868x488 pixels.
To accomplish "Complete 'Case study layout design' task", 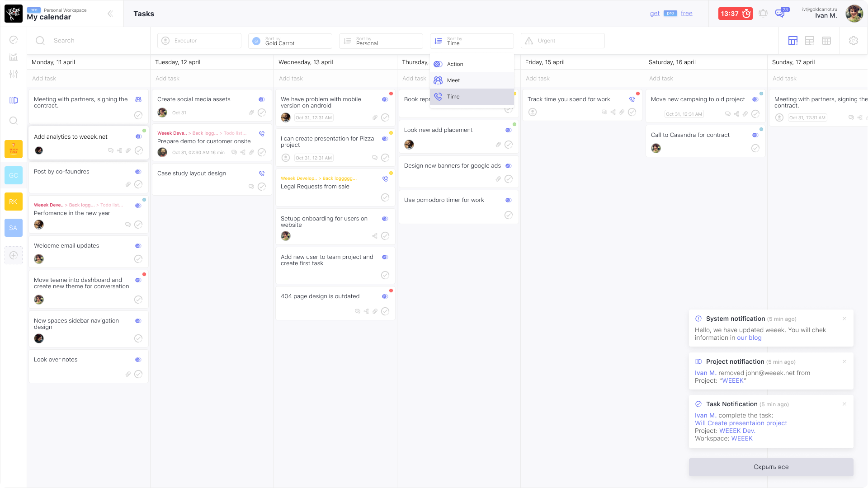I will 262,187.
